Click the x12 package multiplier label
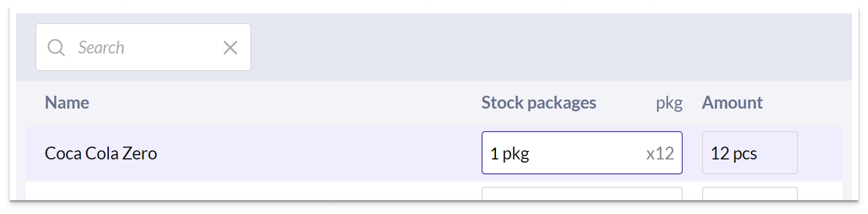This screenshot has height=214, width=868. tap(660, 154)
